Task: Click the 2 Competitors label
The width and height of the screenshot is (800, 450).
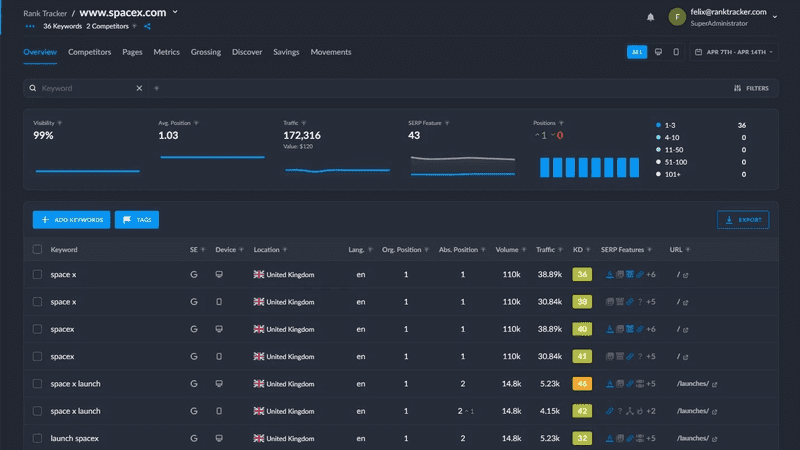Action: point(107,27)
